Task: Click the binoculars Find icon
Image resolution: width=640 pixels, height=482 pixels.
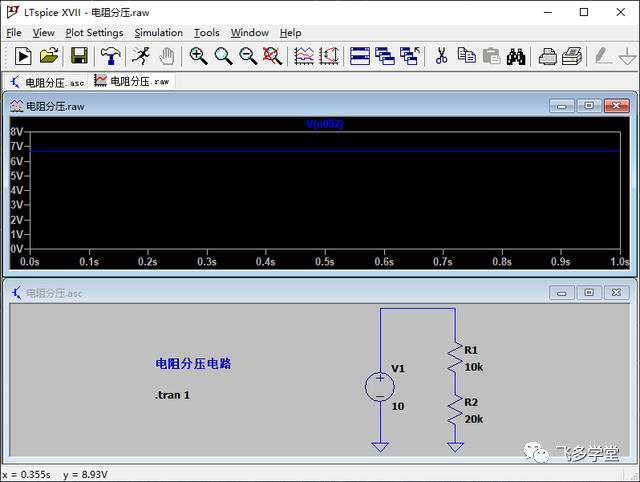Action: (x=516, y=56)
